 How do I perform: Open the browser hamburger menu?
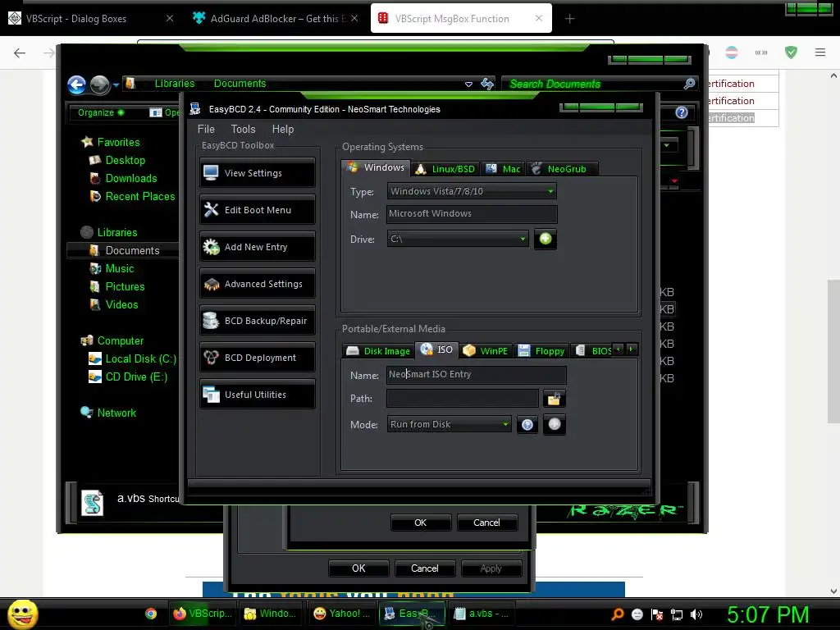click(x=820, y=52)
